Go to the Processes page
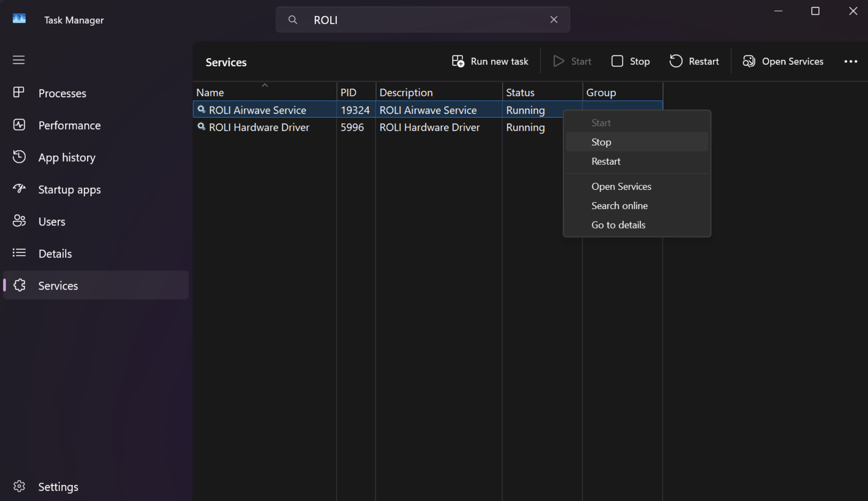The width and height of the screenshot is (868, 501). 62,93
